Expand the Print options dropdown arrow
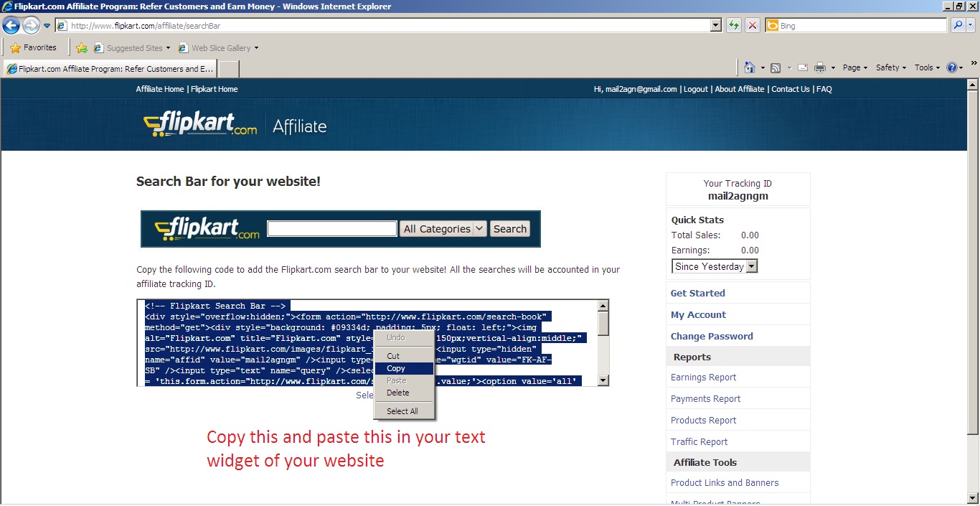The image size is (980, 506). tap(833, 67)
